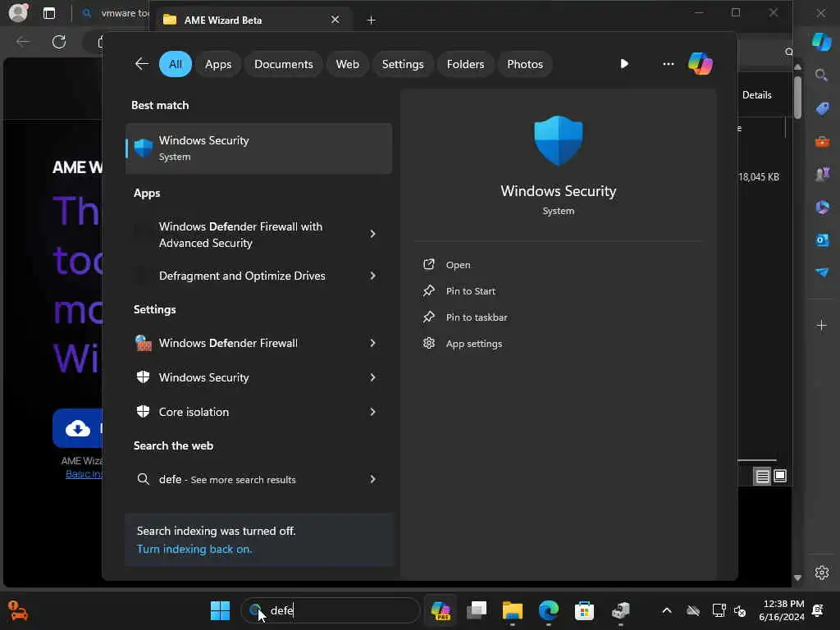Open Copilot Preview from the taskbar
This screenshot has height=630, width=840.
(441, 610)
